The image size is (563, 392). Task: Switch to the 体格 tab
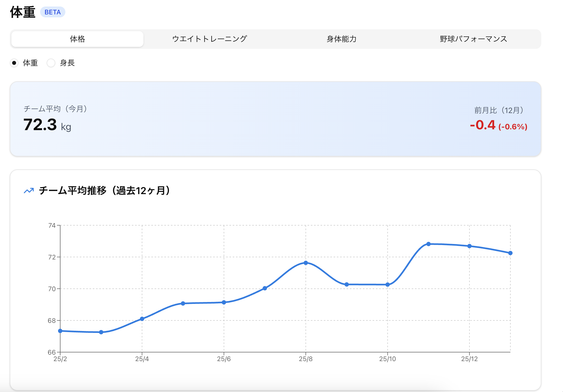(77, 39)
